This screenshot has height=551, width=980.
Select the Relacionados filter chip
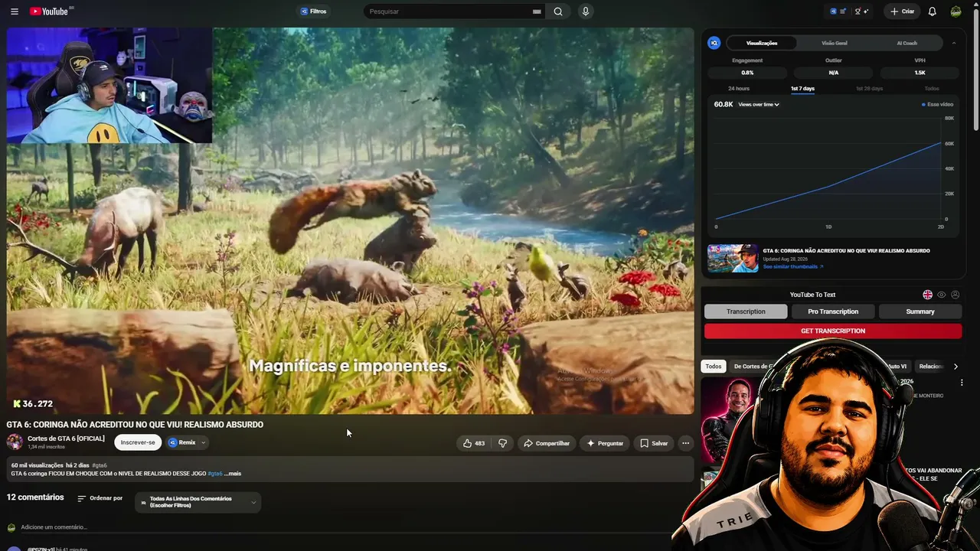pos(931,367)
